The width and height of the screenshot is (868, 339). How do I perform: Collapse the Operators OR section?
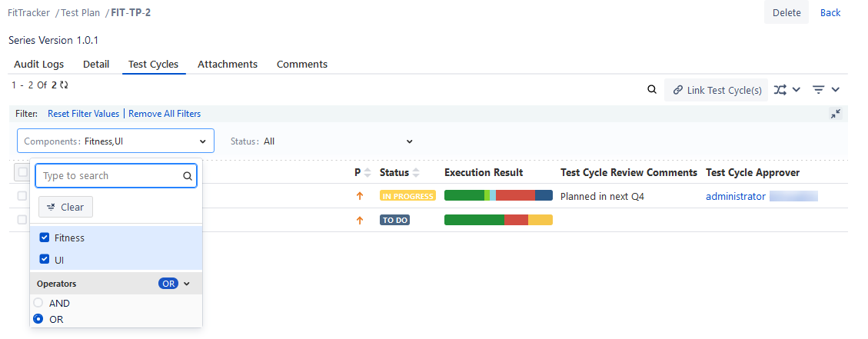click(186, 284)
